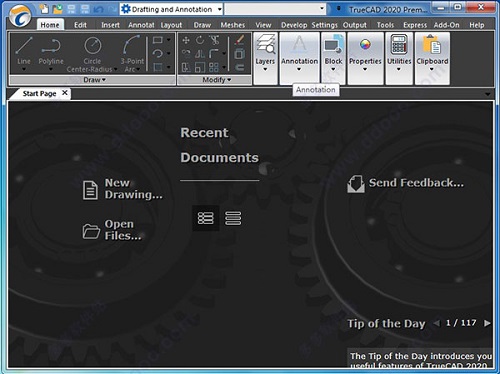Open the dropdown arrow next to Array tool

tap(224, 67)
